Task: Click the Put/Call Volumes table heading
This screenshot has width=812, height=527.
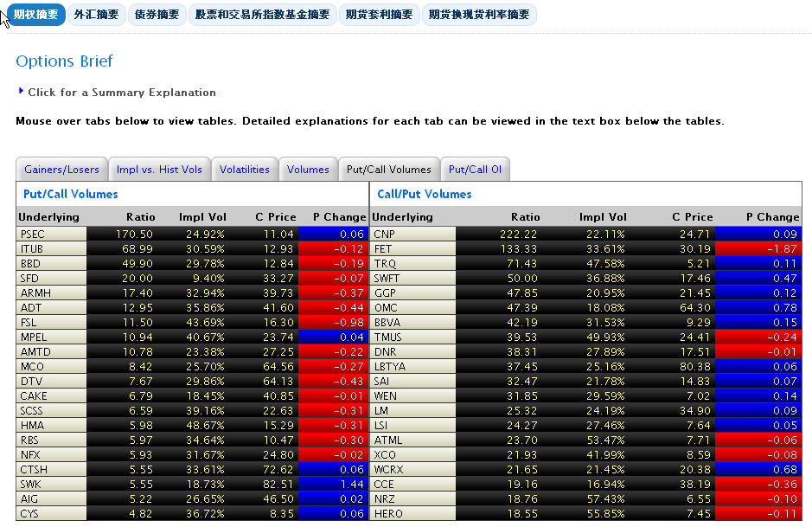Action: click(70, 195)
